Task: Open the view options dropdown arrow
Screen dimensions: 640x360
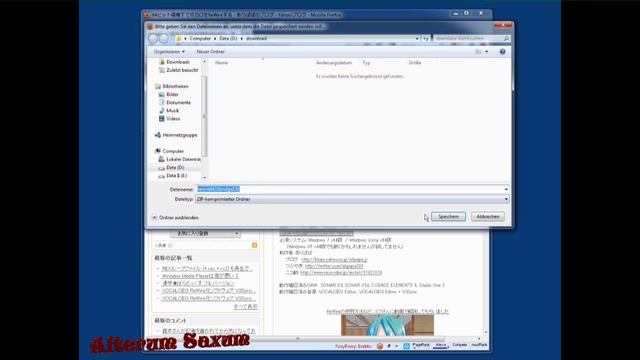Action: [x=486, y=52]
